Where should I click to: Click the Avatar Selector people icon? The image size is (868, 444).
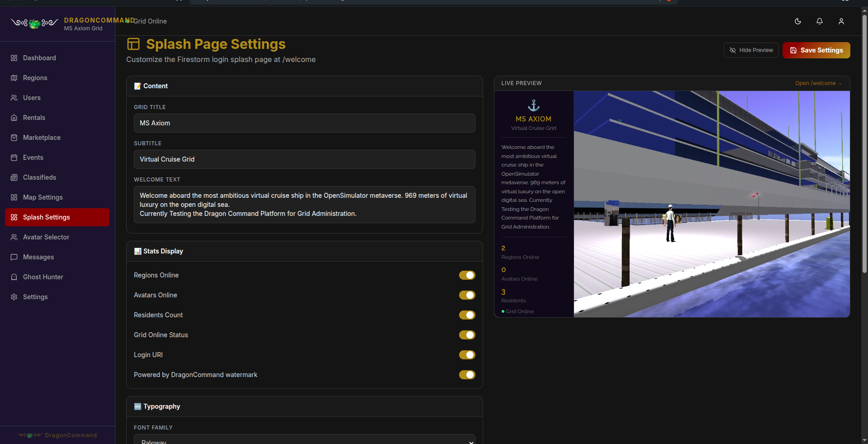click(x=14, y=237)
